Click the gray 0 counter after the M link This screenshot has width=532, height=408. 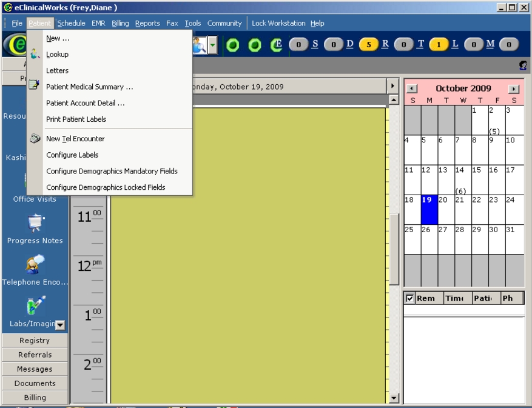pos(508,44)
